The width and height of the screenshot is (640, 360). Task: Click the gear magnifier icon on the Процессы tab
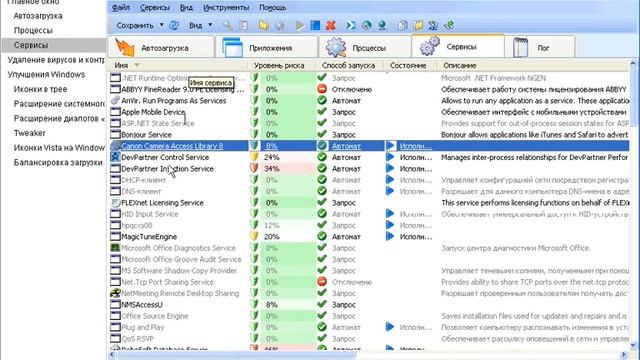336,47
